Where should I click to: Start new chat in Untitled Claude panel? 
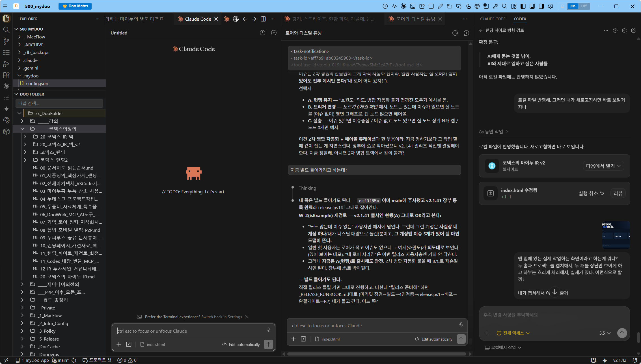pos(274,33)
